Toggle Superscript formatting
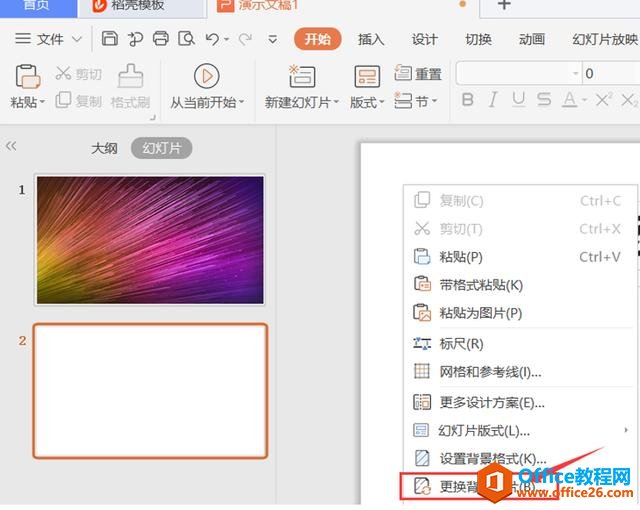The image size is (640, 510). [604, 100]
